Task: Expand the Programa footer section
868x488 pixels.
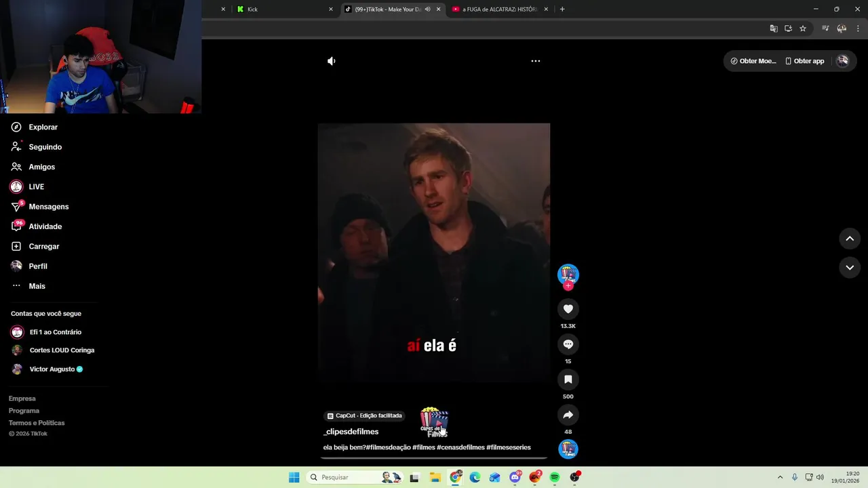Action: pos(24,411)
